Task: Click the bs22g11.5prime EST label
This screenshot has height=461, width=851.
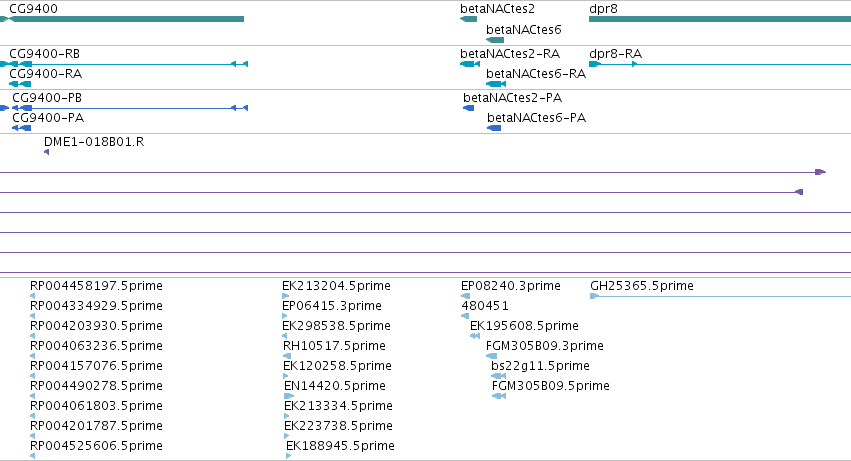Action: [x=540, y=365]
